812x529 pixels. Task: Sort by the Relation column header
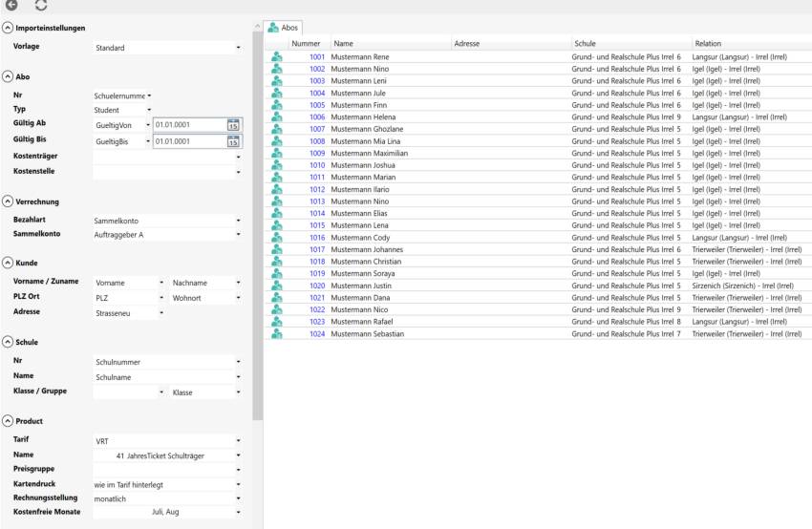[x=752, y=44]
